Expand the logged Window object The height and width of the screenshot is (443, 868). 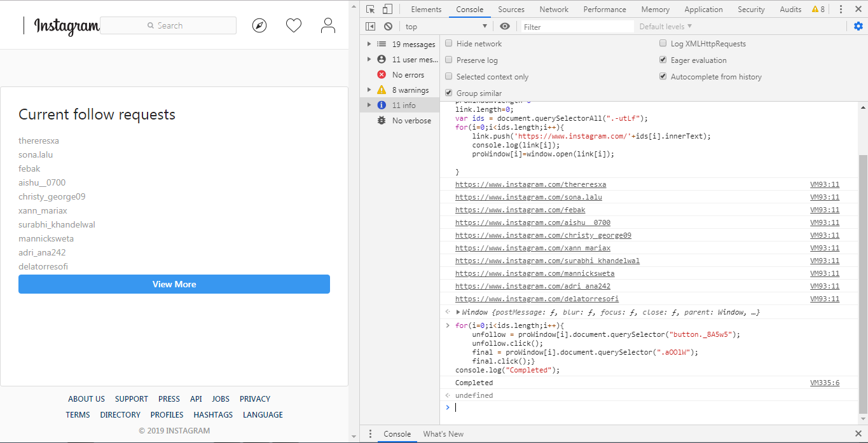[458, 312]
